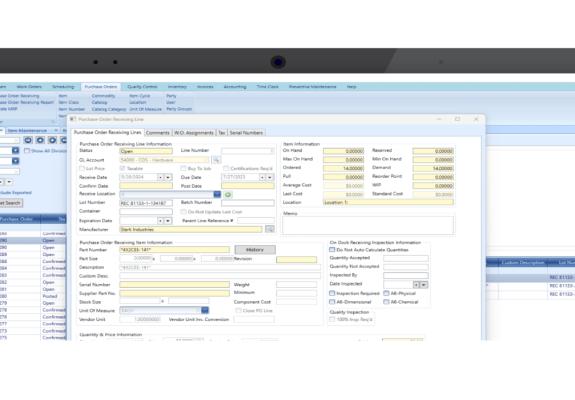575x400 pixels.
Task: Open the Time Clock menu tab
Action: tap(267, 87)
